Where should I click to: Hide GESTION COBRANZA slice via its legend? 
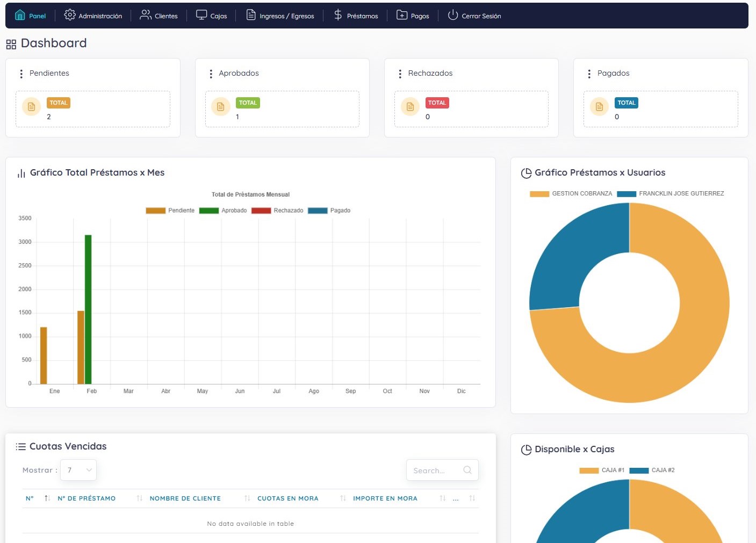click(571, 193)
